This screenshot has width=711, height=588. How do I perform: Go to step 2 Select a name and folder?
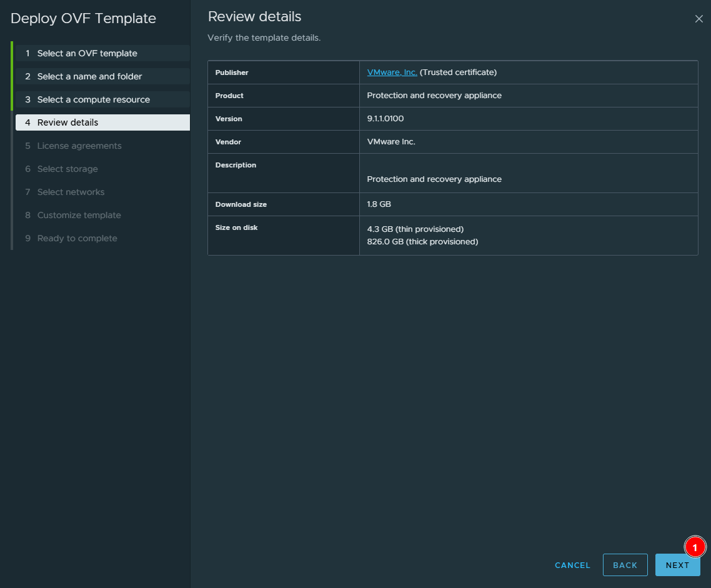click(x=102, y=76)
